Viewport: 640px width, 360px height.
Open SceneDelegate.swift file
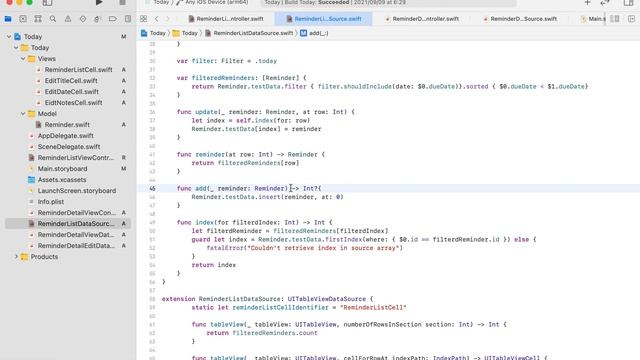click(x=69, y=147)
